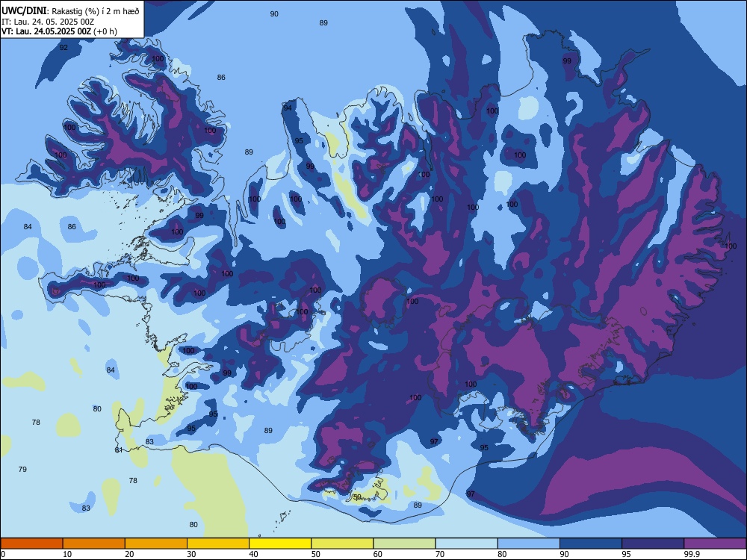Click the '99.9' legend scale label
The image size is (747, 560).
pos(692,554)
